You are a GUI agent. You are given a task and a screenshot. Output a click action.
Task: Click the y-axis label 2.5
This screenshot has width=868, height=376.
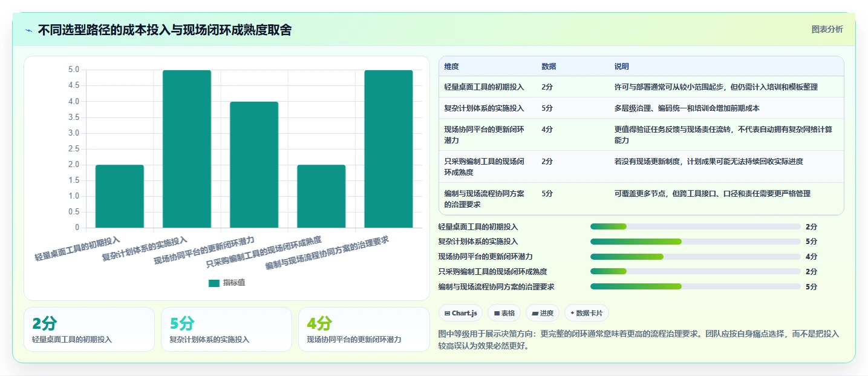(73, 149)
